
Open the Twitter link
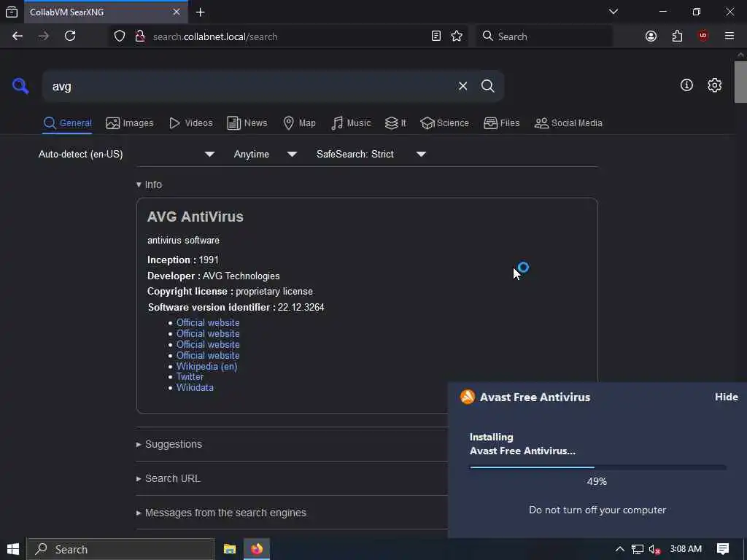tap(190, 377)
